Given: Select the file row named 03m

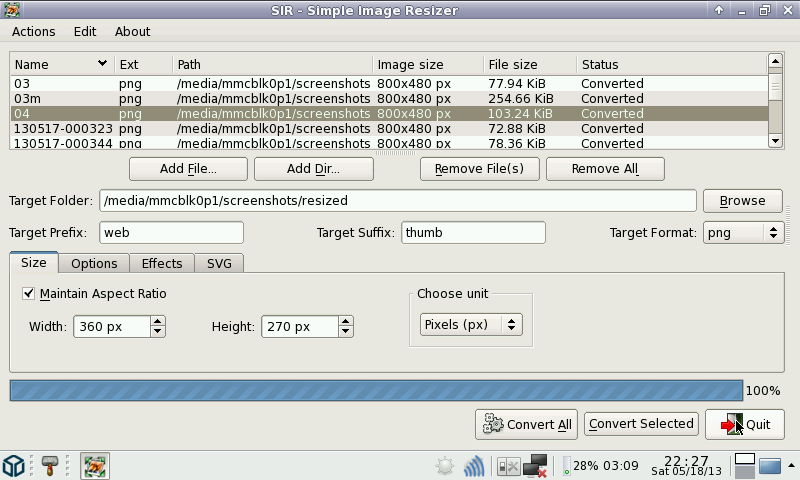Looking at the screenshot, I should click(389, 98).
